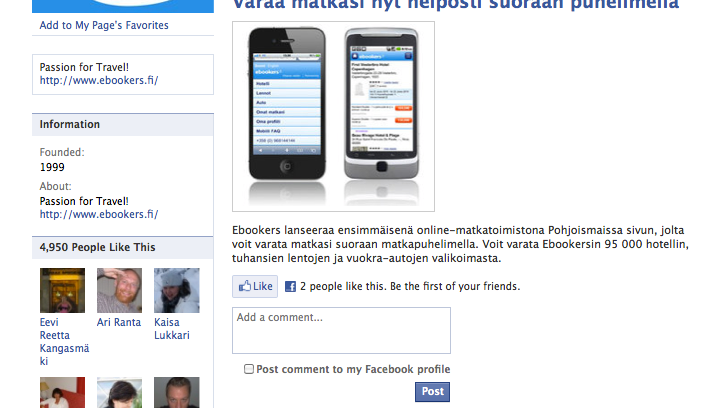Image resolution: width=726 pixels, height=408 pixels.
Task: Click the '2 people like this' text
Action: click(x=342, y=286)
